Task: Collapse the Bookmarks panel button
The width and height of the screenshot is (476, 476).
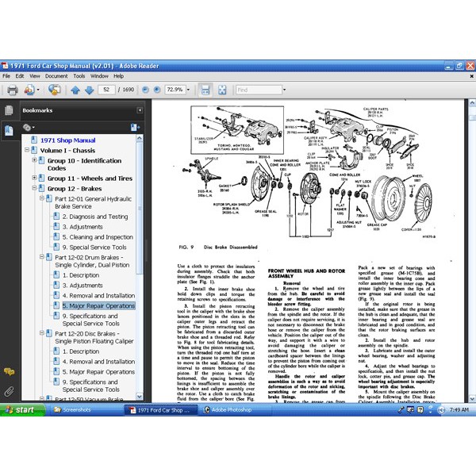Action: [140, 110]
